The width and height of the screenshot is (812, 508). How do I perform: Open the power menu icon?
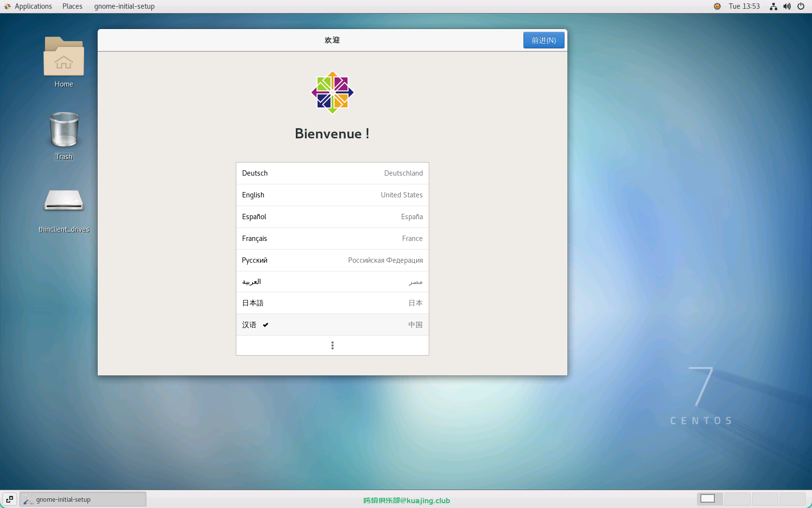801,6
